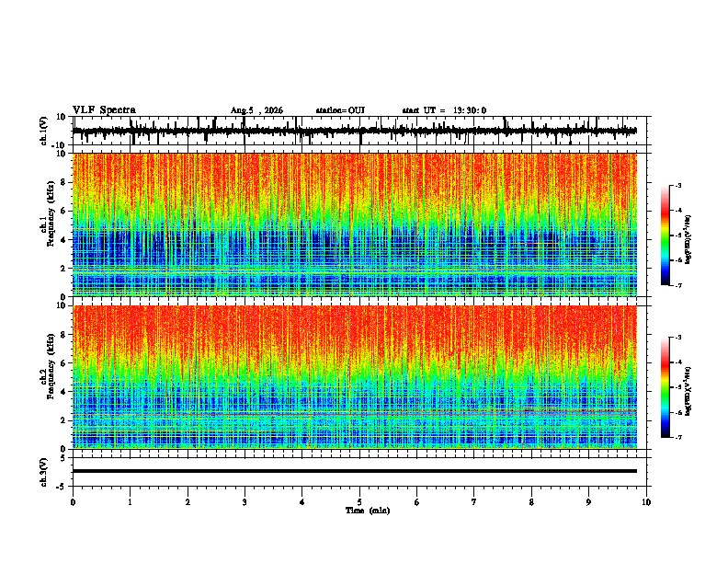Click the "6" kHz tick on ch.2 frequency axis

[64, 362]
